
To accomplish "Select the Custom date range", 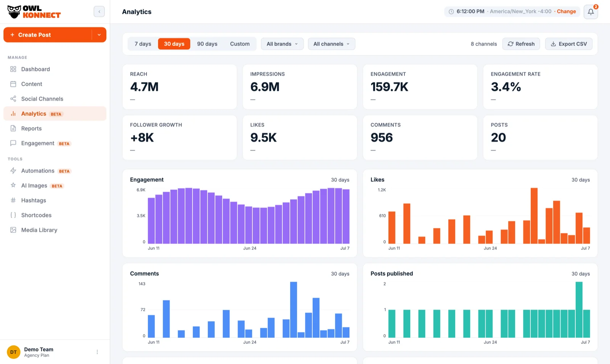I will click(x=240, y=44).
